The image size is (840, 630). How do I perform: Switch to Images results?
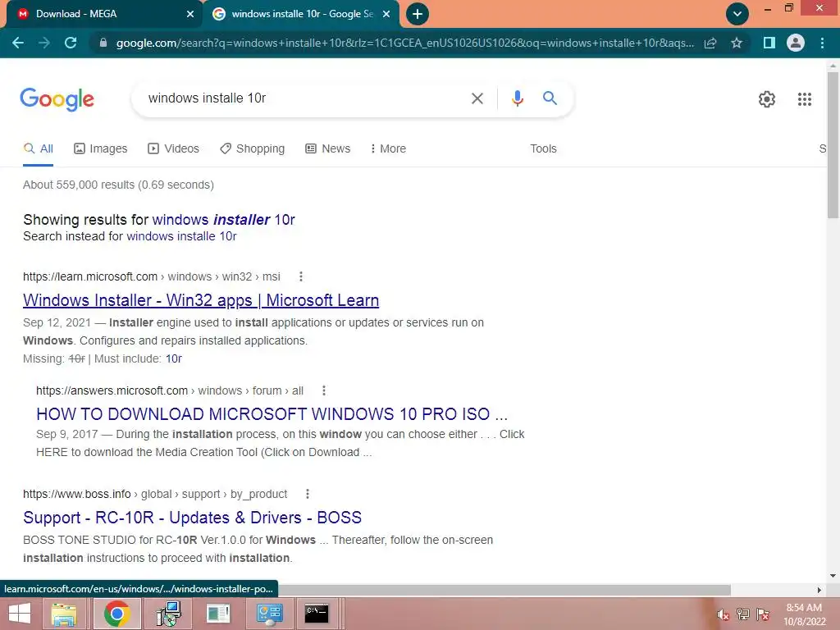(x=101, y=148)
